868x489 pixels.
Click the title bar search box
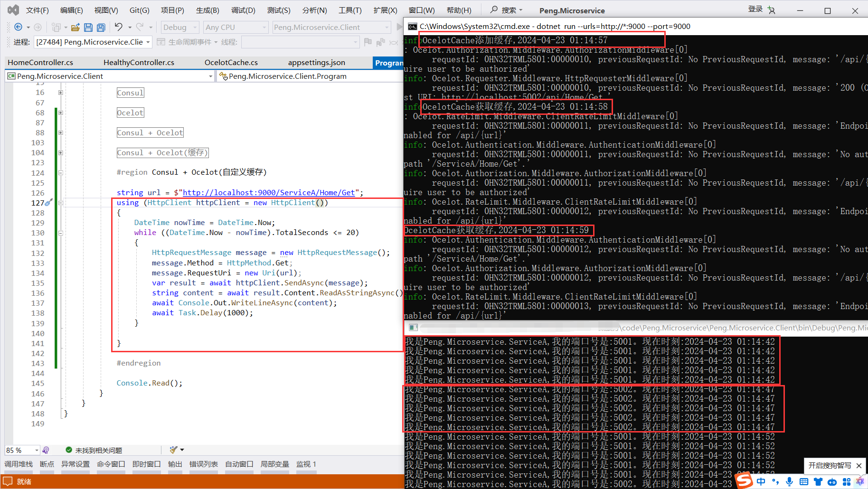507,10
